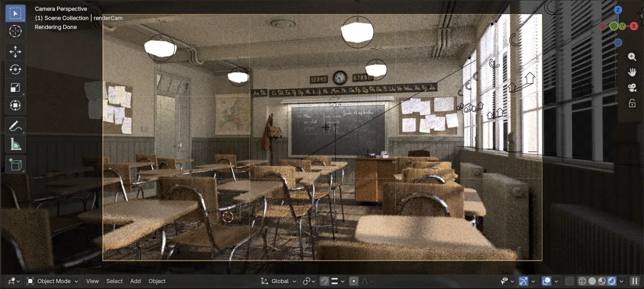
Task: Select the Select Box tool
Action: tap(16, 13)
